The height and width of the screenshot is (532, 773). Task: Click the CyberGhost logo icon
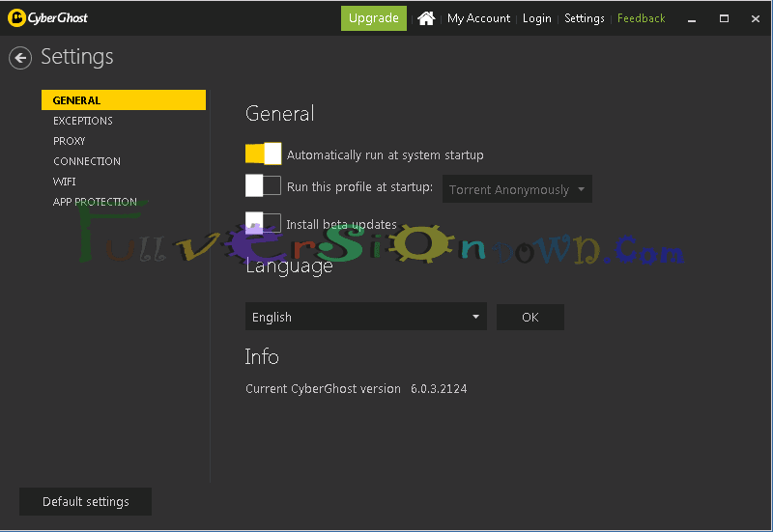[16, 18]
